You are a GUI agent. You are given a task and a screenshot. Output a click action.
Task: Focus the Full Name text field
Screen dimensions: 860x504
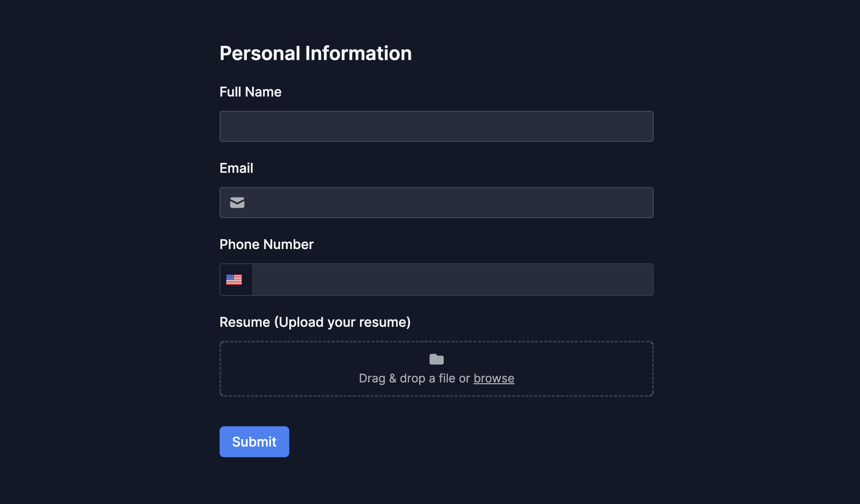[x=436, y=126]
